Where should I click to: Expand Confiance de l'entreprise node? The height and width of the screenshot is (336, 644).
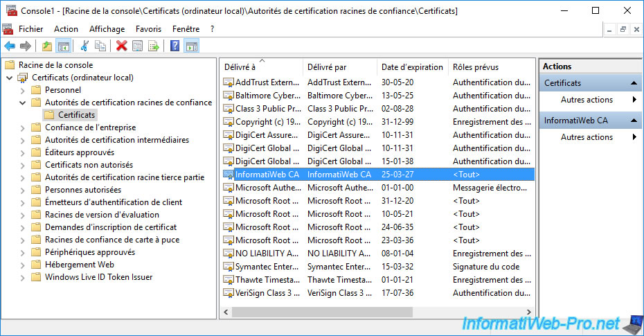[23, 127]
